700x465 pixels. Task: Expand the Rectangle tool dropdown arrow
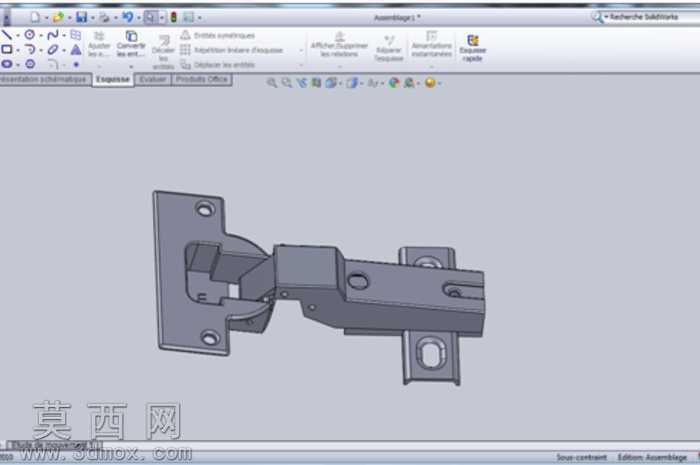[x=18, y=50]
